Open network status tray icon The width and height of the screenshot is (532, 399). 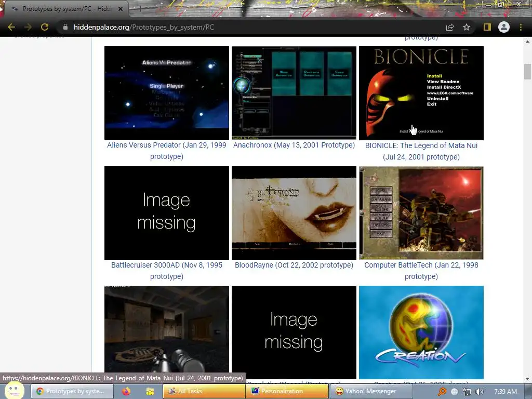tap(467, 392)
